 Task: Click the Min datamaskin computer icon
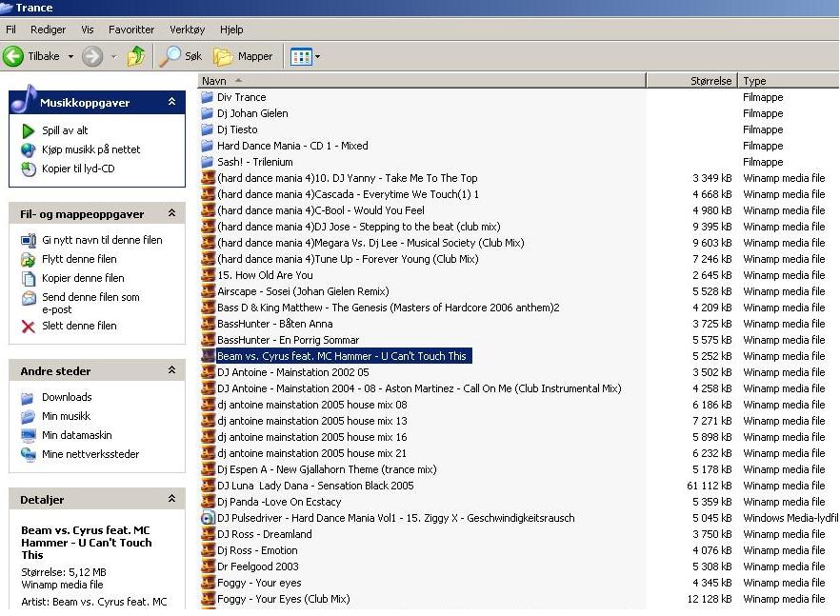28,435
